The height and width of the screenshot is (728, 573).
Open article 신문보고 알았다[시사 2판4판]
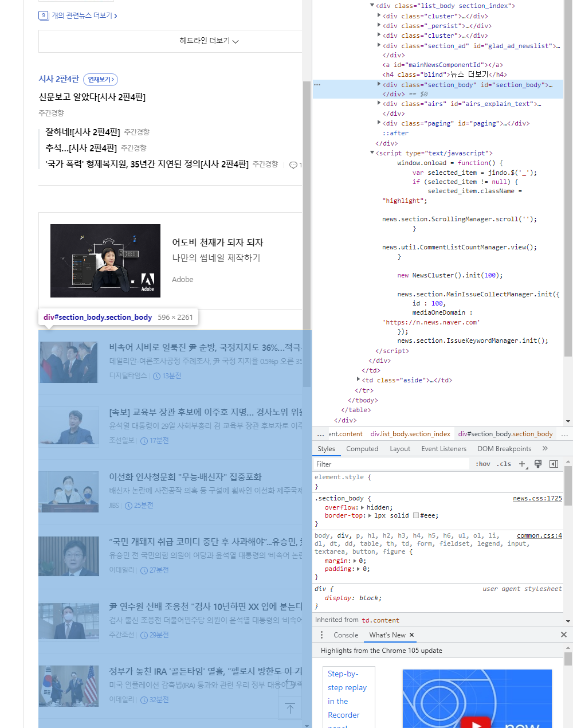click(x=92, y=97)
